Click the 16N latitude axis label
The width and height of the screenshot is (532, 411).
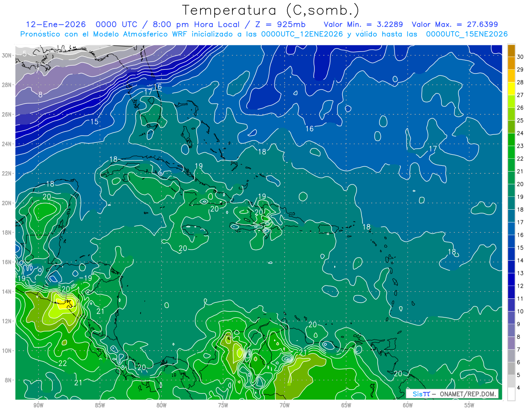pyautogui.click(x=7, y=262)
